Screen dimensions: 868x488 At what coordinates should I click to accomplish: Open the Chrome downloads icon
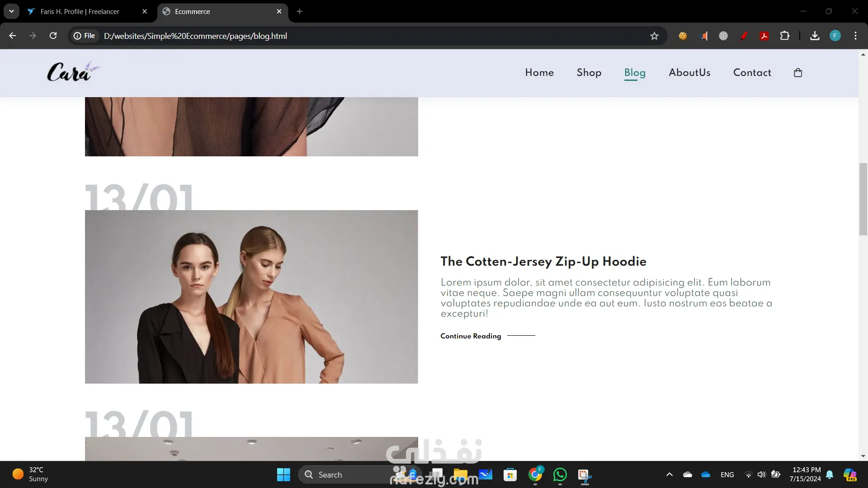pos(815,36)
